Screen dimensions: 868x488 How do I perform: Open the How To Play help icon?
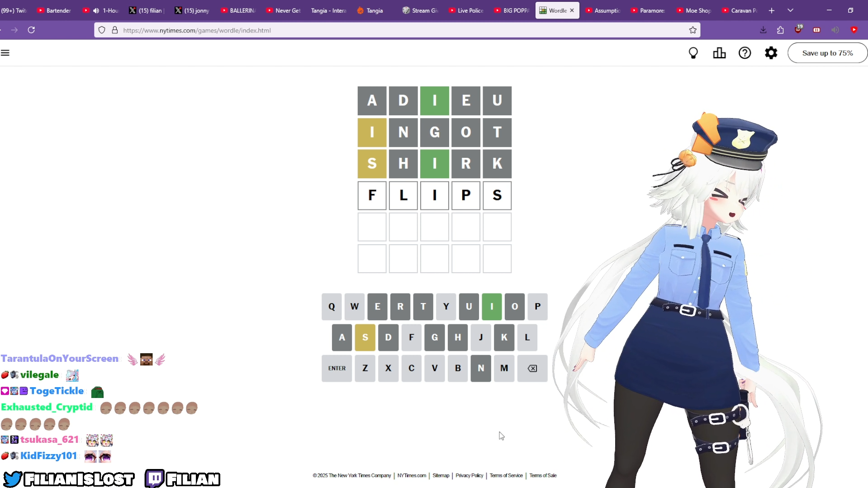click(745, 53)
